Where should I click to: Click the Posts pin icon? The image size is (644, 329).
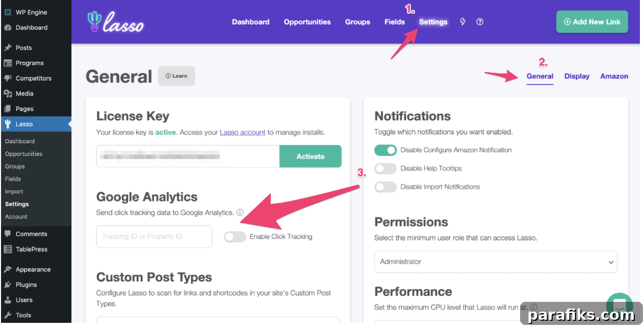(x=8, y=48)
